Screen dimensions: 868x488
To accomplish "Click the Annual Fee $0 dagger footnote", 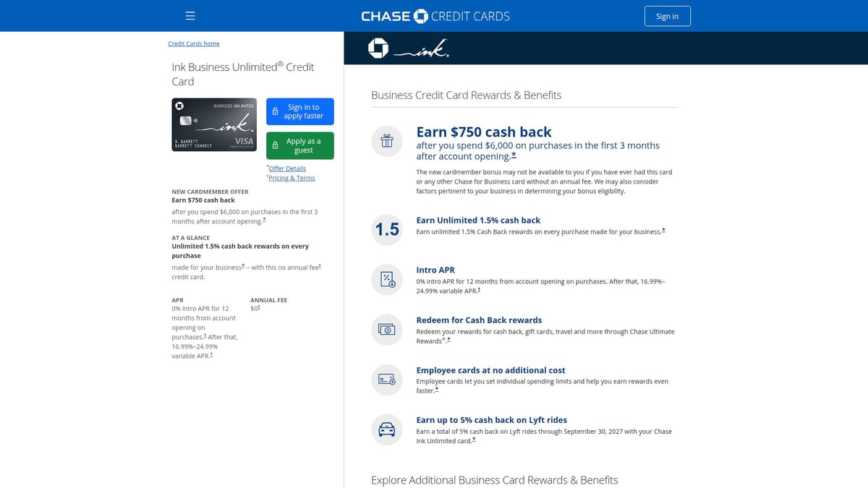I will [x=258, y=308].
